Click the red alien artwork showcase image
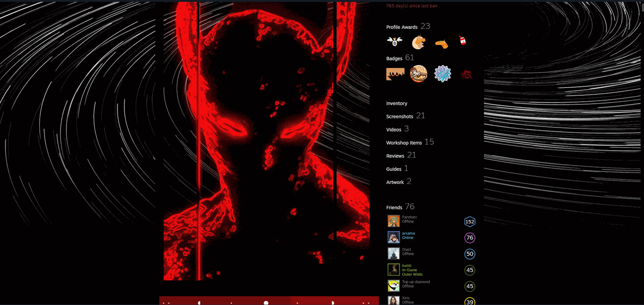This screenshot has width=644, height=305. [266, 141]
